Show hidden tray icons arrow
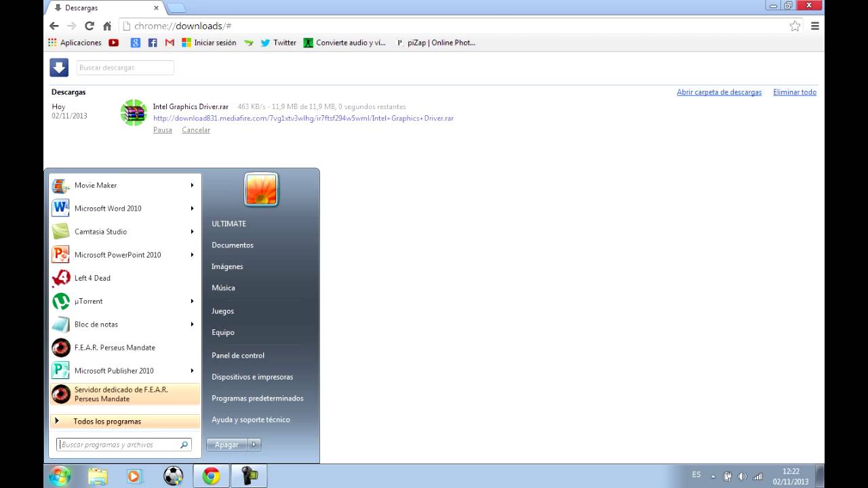This screenshot has height=488, width=868. click(713, 476)
